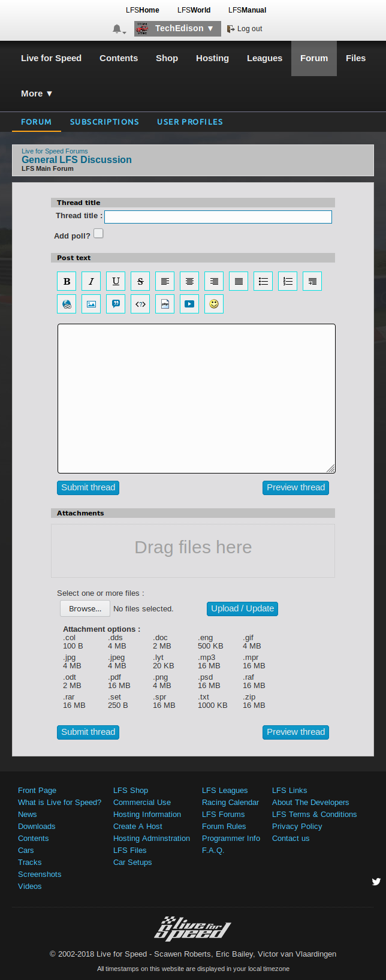The height and width of the screenshot is (980, 386).
Task: Click the Log out link
Action: (x=245, y=29)
